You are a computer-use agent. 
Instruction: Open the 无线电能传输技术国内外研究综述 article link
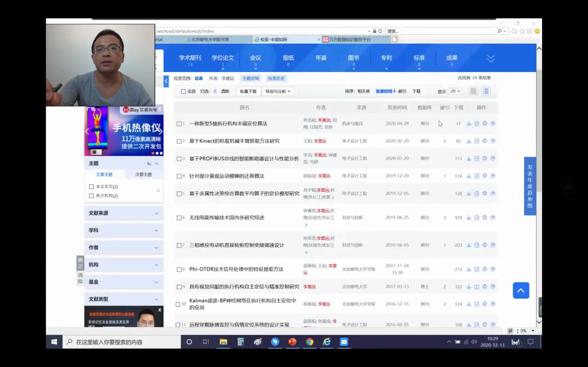(226, 218)
